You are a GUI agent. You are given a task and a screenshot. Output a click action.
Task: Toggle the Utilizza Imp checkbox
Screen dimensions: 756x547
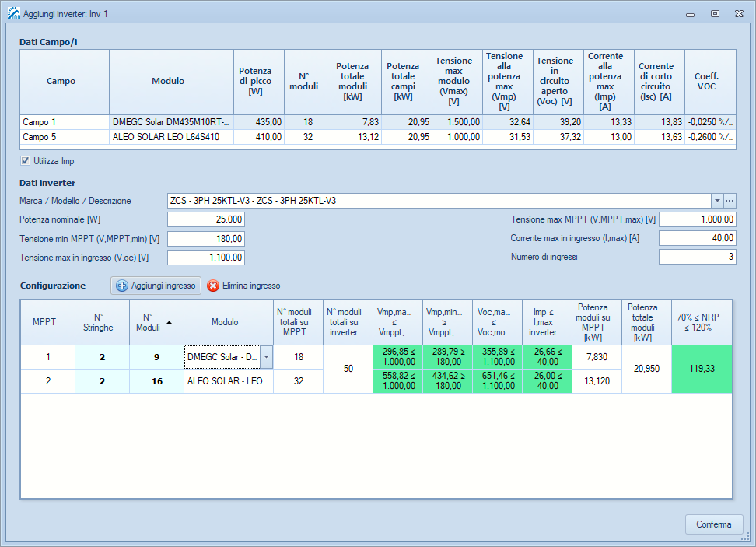pyautogui.click(x=26, y=161)
